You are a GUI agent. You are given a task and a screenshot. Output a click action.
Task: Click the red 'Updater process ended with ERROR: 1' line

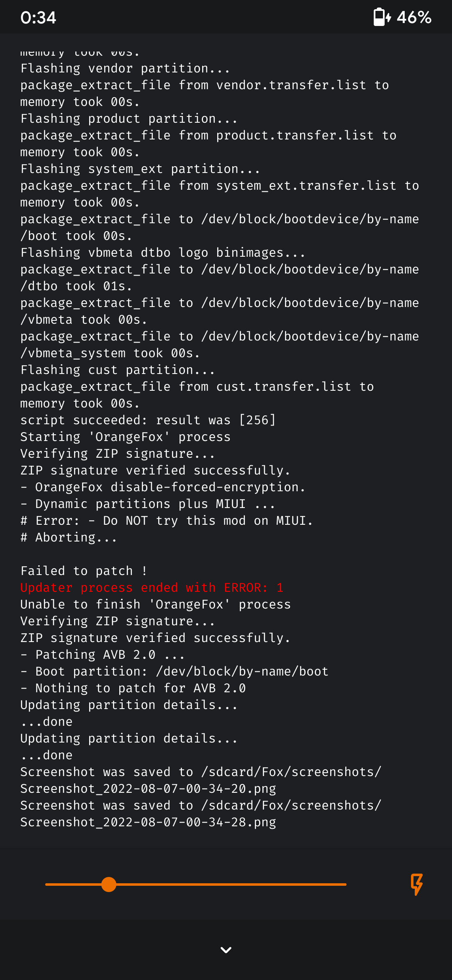152,588
